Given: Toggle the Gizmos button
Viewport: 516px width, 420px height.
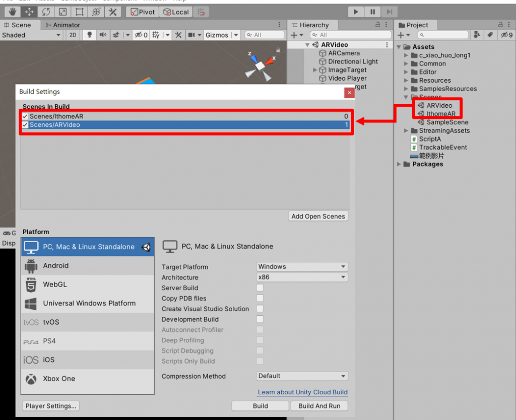Looking at the screenshot, I should [217, 35].
